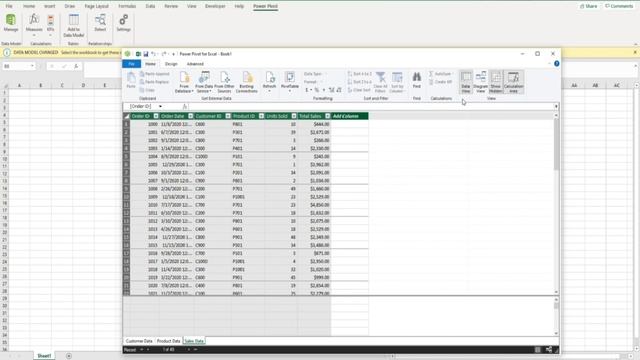Click Paste Append
640x360 pixels.
tap(154, 74)
